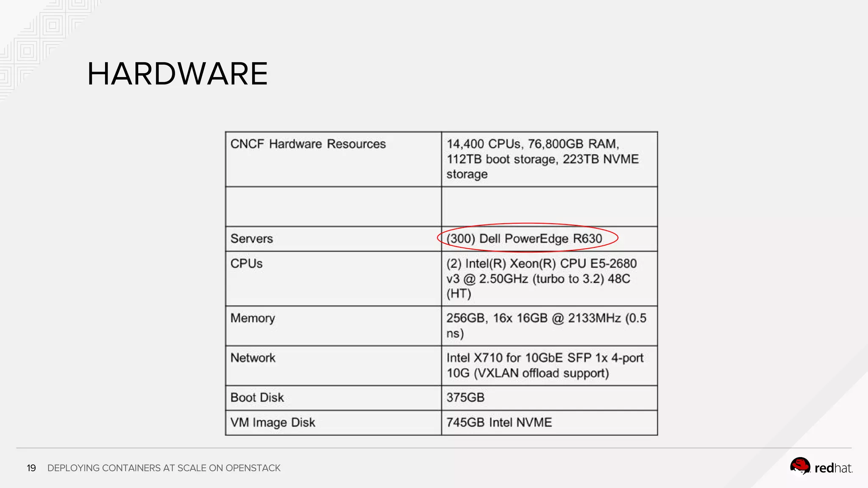Click the 745GB Intel NVME value
868x488 pixels.
tap(499, 422)
